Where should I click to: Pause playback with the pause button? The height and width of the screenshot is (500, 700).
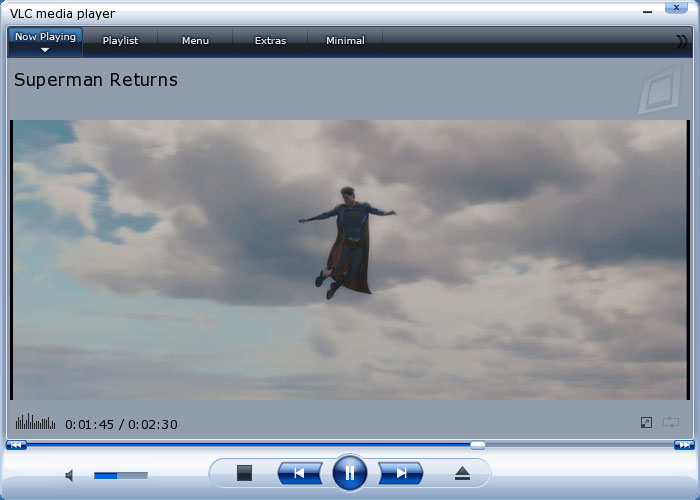tap(349, 473)
